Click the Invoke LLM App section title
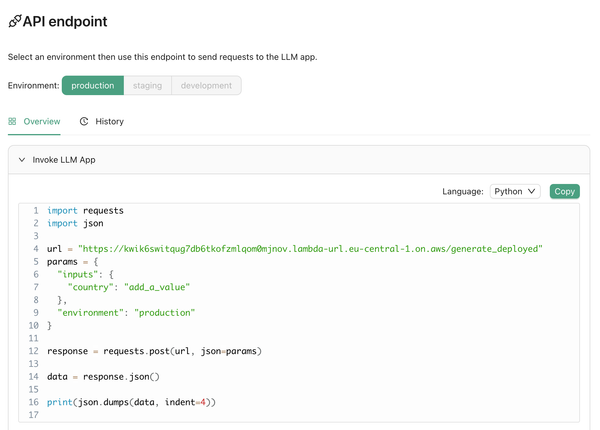The height and width of the screenshot is (430, 600). [64, 160]
